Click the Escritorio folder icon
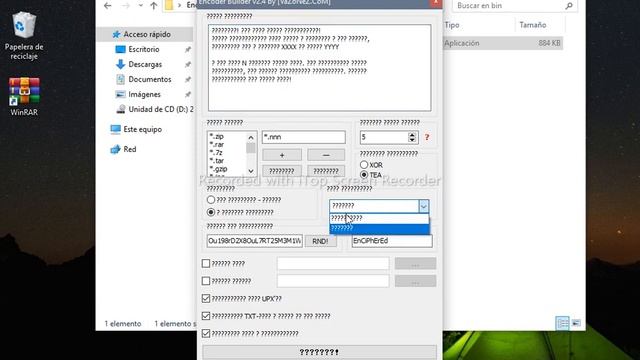 [x=120, y=49]
